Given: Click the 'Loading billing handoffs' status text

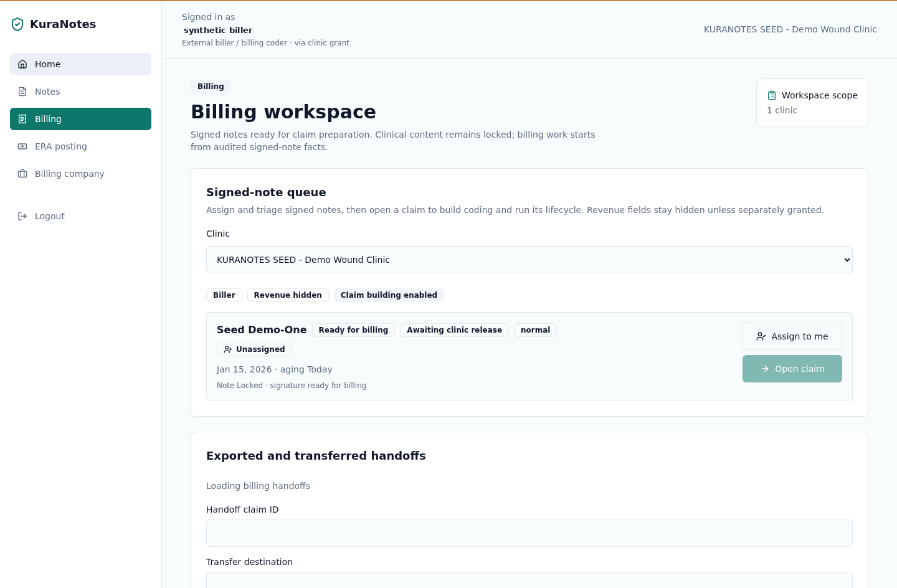Looking at the screenshot, I should [x=258, y=486].
